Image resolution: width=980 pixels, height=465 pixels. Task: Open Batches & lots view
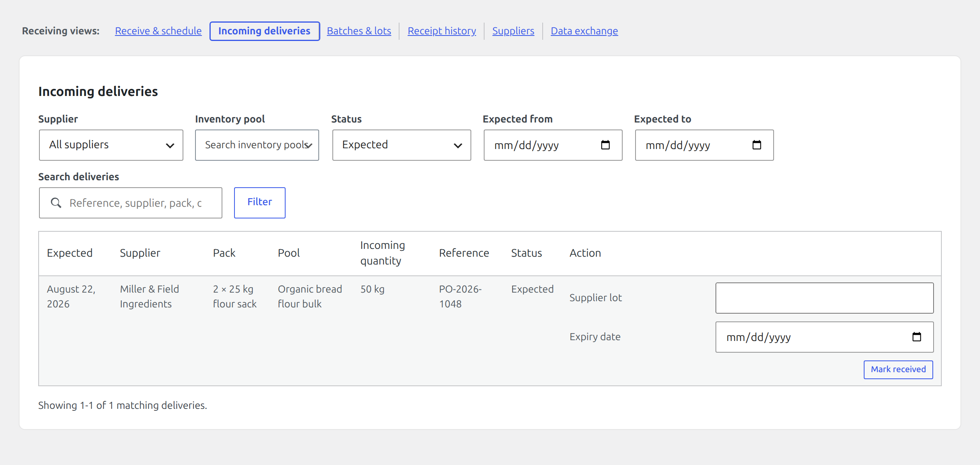pos(359,31)
